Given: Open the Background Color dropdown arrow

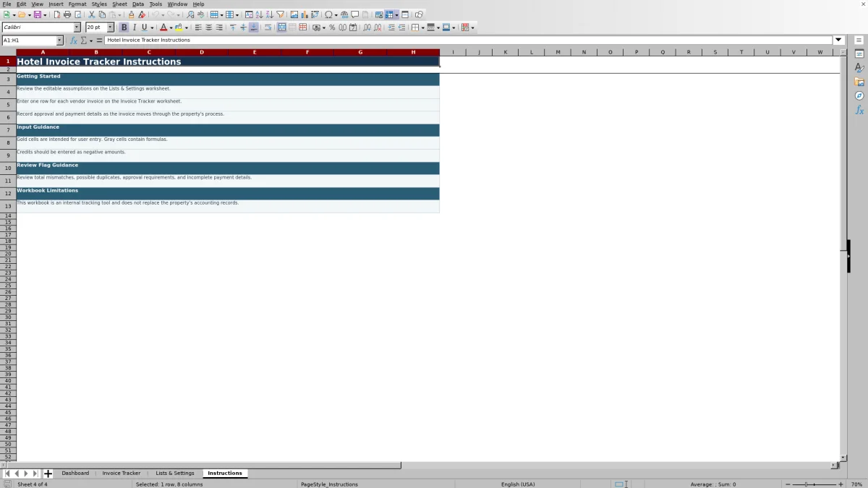Looking at the screenshot, I should [x=187, y=27].
